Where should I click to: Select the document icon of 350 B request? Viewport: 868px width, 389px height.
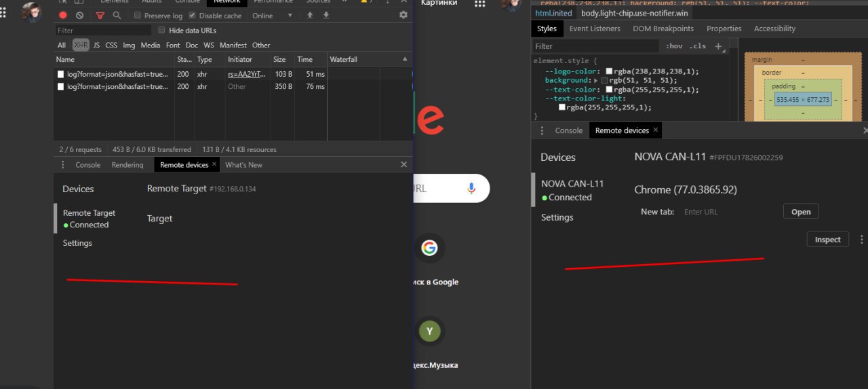(61, 87)
